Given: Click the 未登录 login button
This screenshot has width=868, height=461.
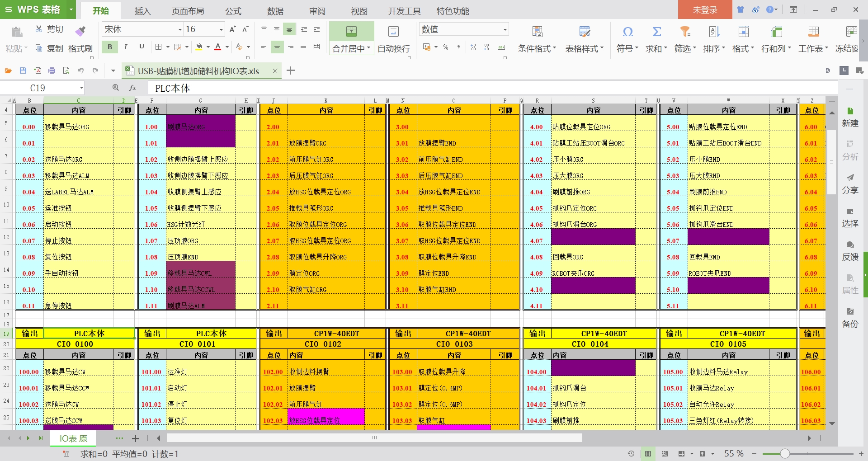Looking at the screenshot, I should (705, 9).
